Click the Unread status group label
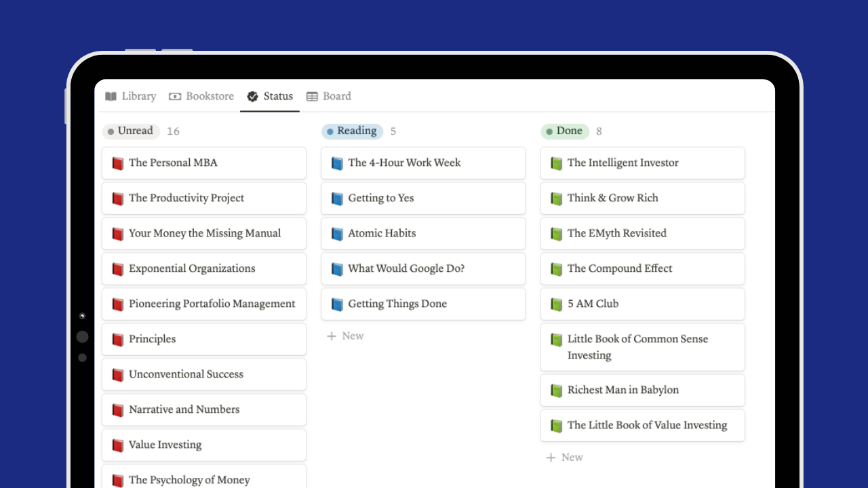 131,131
